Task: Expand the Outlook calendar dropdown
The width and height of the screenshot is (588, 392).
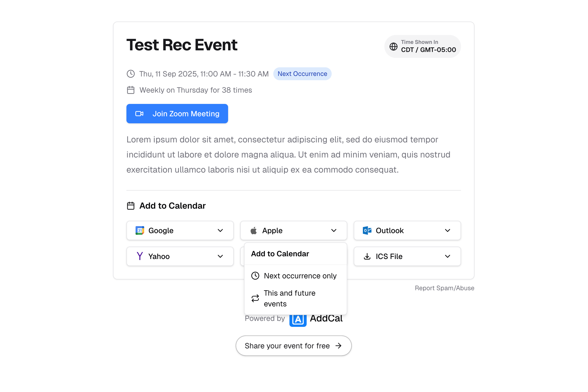Action: click(x=448, y=230)
